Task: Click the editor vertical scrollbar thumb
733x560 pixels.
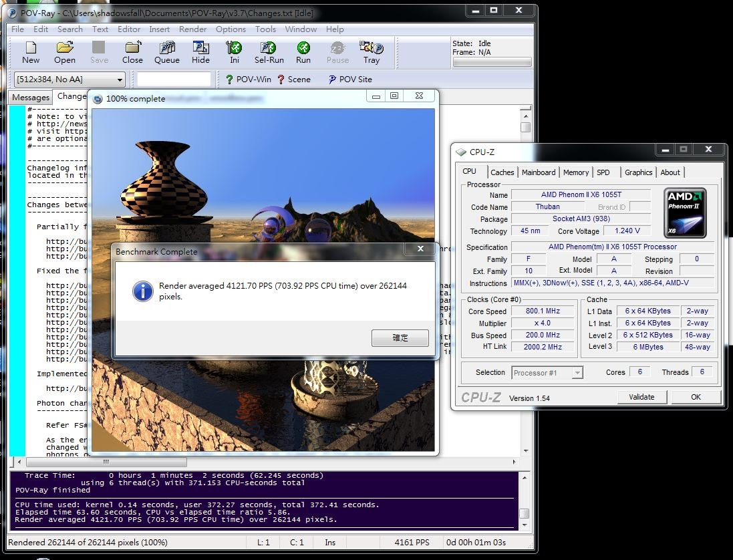Action: 525,127
